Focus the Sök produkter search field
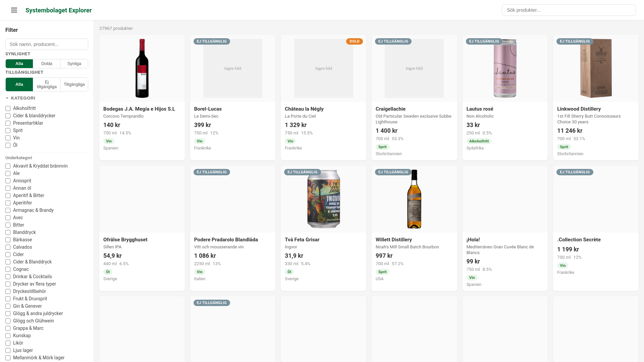The width and height of the screenshot is (644, 362). [x=569, y=10]
